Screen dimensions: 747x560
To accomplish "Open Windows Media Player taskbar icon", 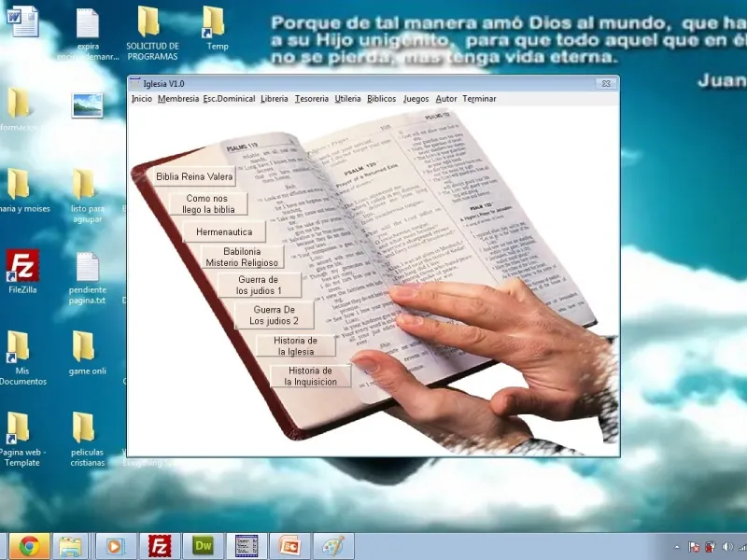I will 114,546.
